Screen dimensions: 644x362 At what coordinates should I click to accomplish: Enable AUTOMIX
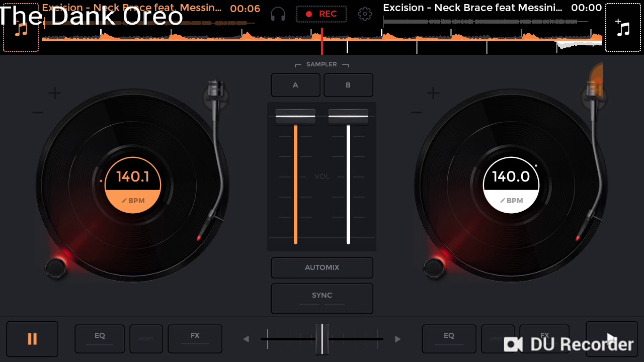pyautogui.click(x=322, y=267)
